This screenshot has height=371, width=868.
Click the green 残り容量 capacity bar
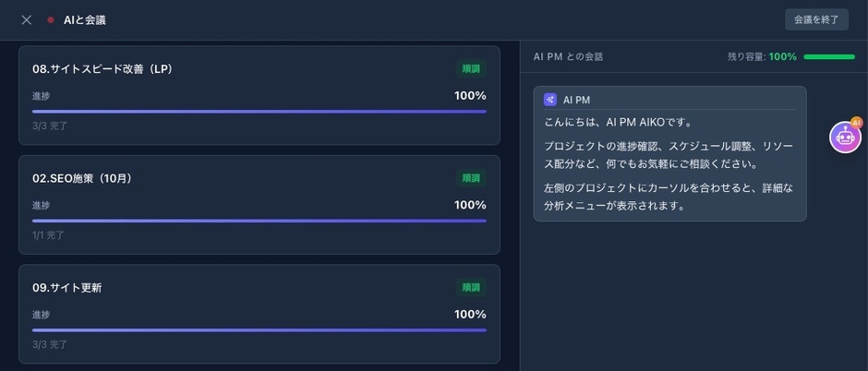pyautogui.click(x=828, y=57)
